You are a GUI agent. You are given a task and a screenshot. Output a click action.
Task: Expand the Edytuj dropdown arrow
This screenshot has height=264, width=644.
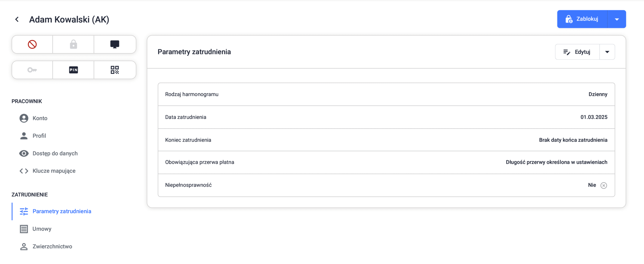[x=607, y=52]
